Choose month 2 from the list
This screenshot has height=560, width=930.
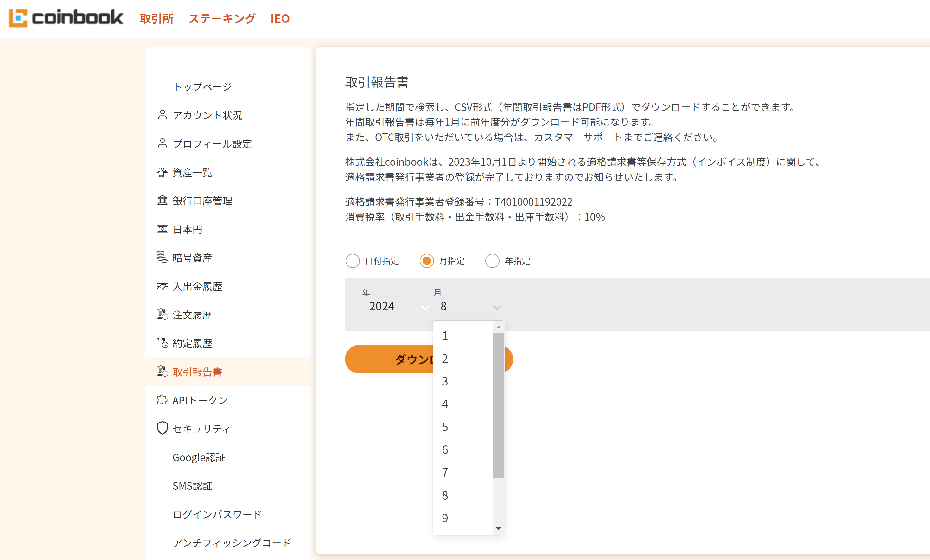[463, 358]
